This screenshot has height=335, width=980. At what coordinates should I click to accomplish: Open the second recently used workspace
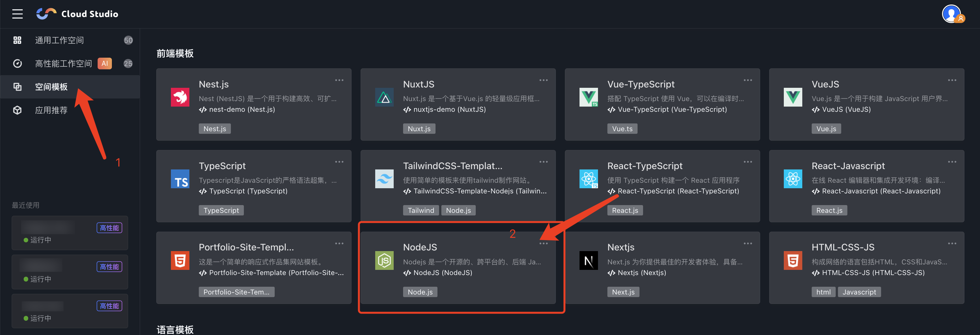click(70, 272)
